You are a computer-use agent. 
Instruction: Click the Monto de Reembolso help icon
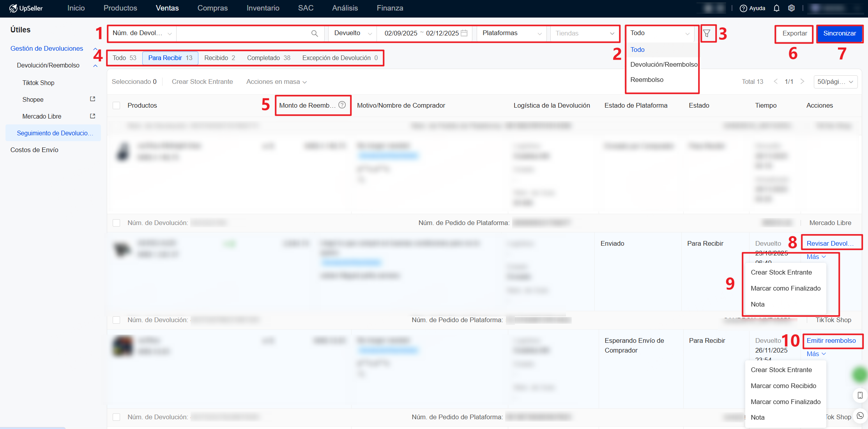tap(342, 105)
